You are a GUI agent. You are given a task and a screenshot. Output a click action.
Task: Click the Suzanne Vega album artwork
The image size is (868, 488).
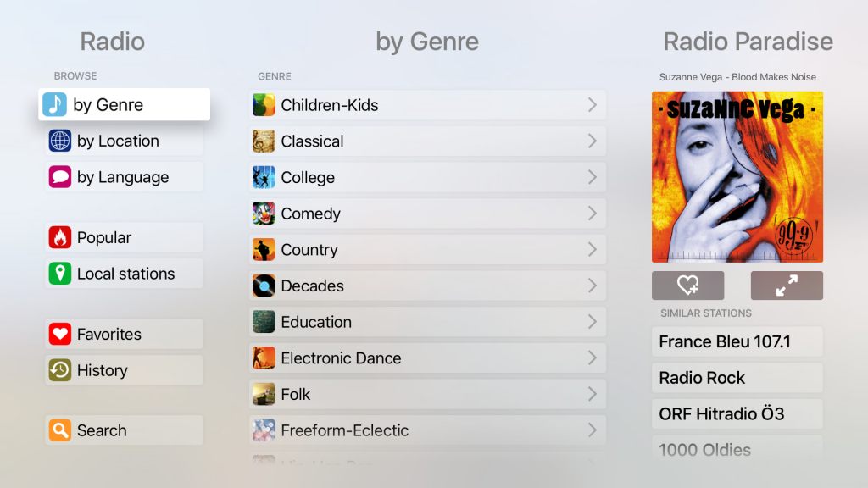(737, 176)
